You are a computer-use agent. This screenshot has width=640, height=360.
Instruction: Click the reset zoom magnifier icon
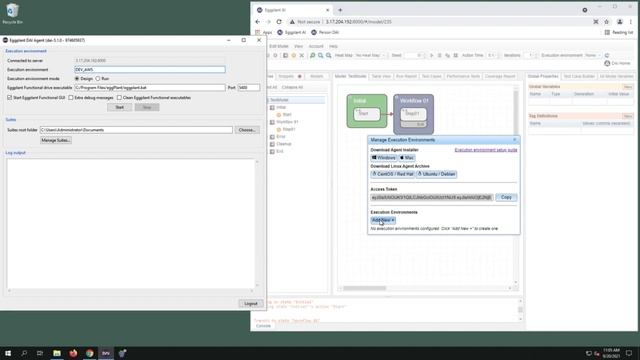(329, 56)
